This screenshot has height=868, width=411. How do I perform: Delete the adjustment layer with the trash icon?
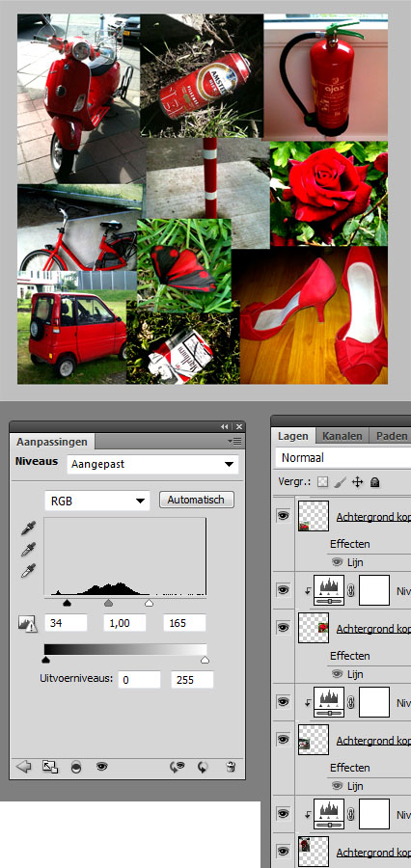pos(231,767)
